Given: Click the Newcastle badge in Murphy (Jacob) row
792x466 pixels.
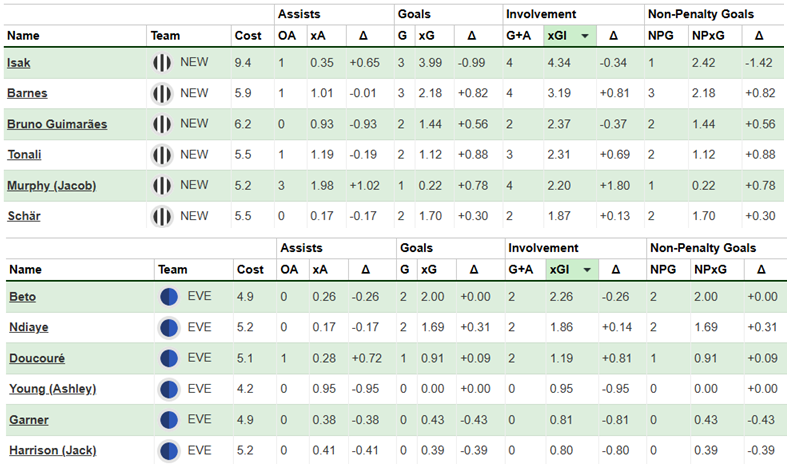Looking at the screenshot, I should (x=161, y=185).
